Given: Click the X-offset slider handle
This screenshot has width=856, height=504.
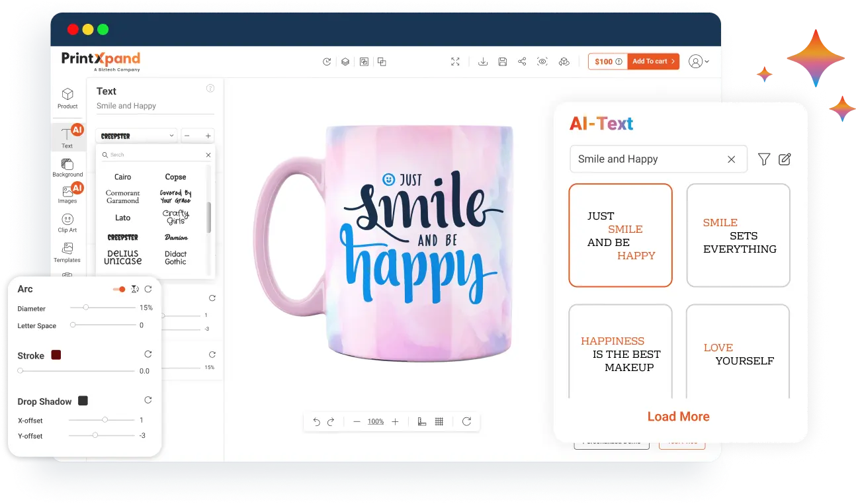Looking at the screenshot, I should coord(105,419).
